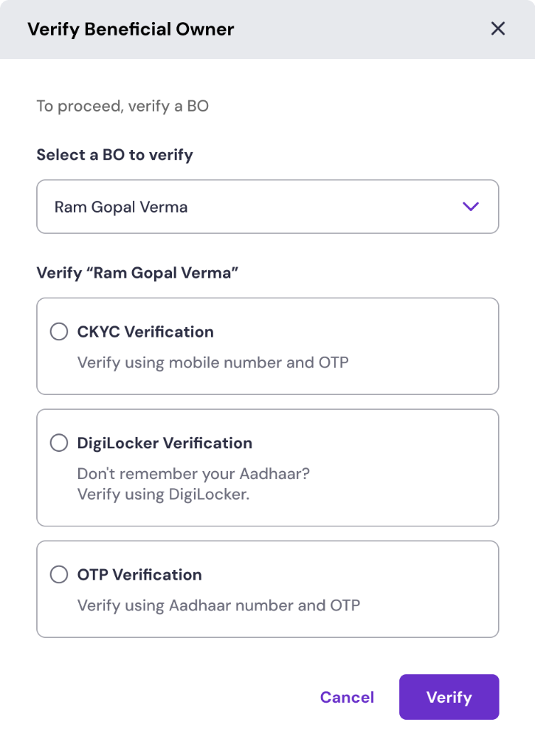This screenshot has height=756, width=535.
Task: Choose DigiLocker Verification option
Action: point(59,442)
